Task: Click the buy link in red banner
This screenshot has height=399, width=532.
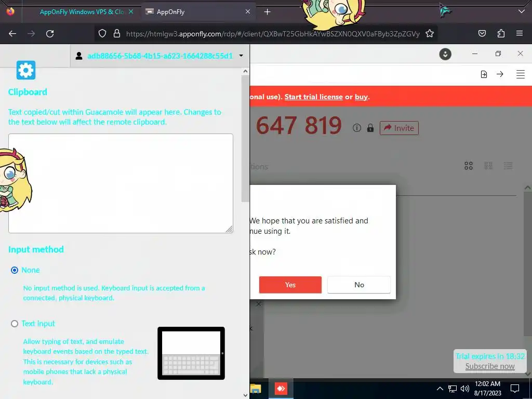Action: (361, 97)
